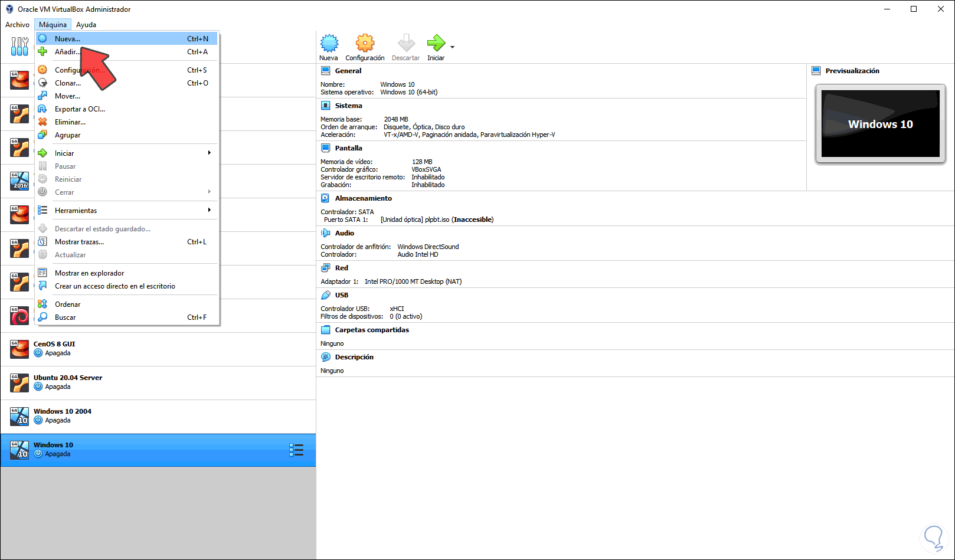The width and height of the screenshot is (955, 560).
Task: Click the Audio Intel HD controller value
Action: tap(418, 254)
